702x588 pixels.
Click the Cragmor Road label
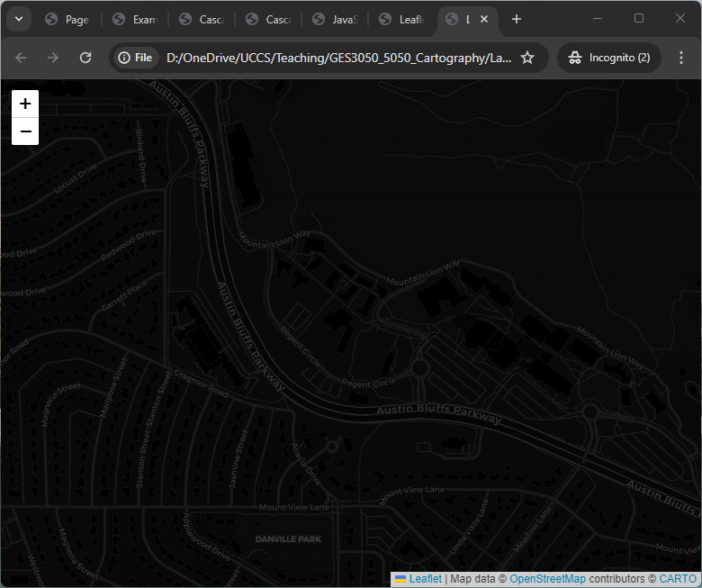point(201,384)
